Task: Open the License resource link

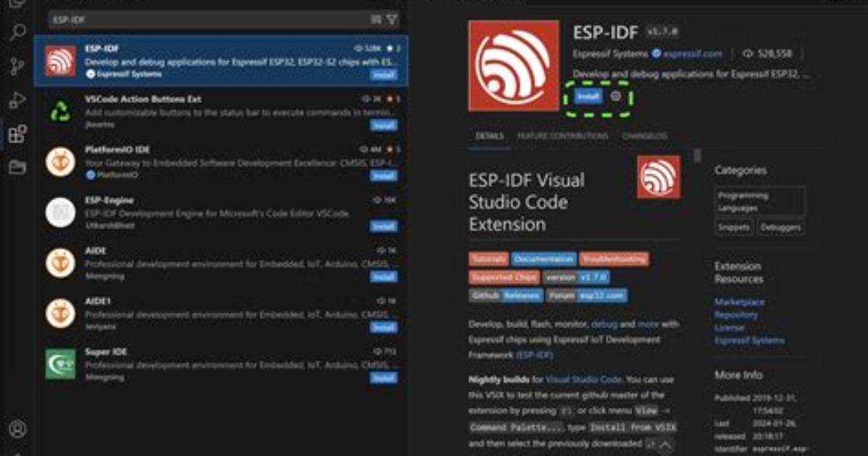Action: tap(729, 327)
